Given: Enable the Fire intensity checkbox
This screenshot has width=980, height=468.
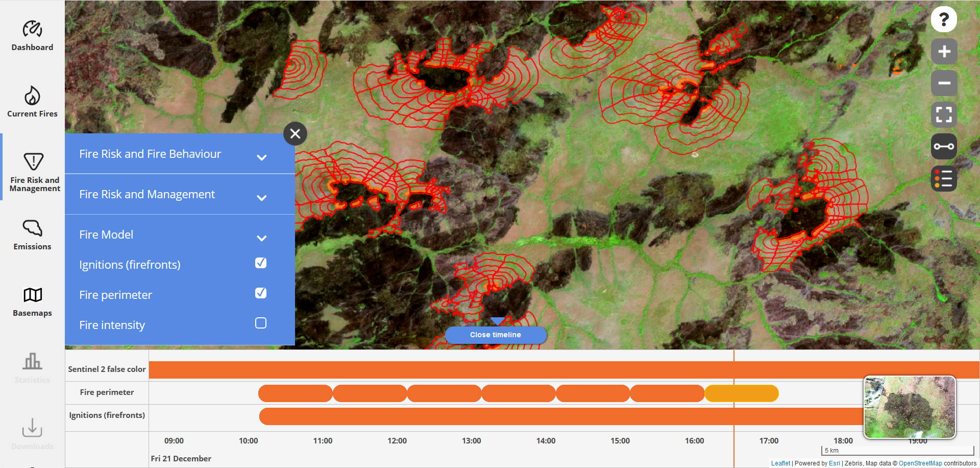Looking at the screenshot, I should tap(260, 323).
